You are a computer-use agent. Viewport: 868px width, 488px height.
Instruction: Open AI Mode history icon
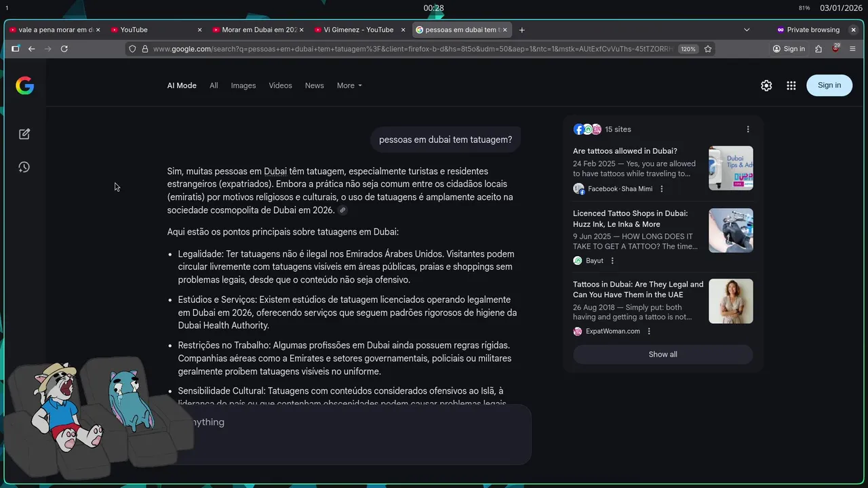click(24, 167)
